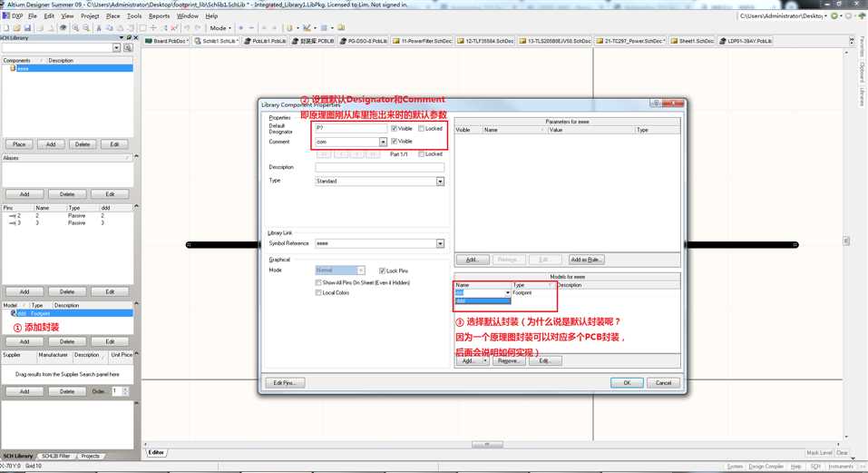
Task: Click the parameters Add button in dialog
Action: click(x=472, y=260)
